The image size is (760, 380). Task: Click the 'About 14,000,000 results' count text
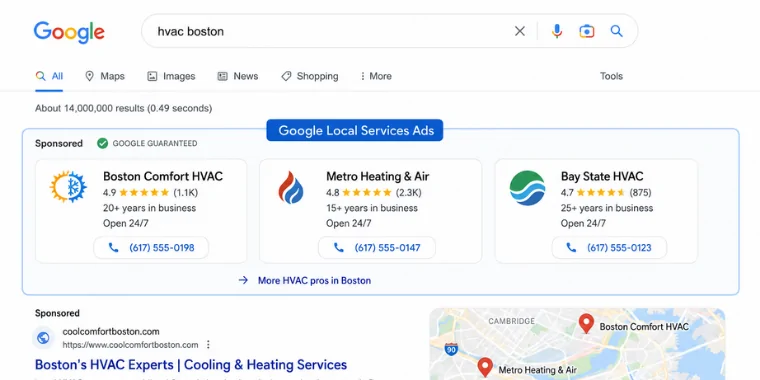click(124, 108)
